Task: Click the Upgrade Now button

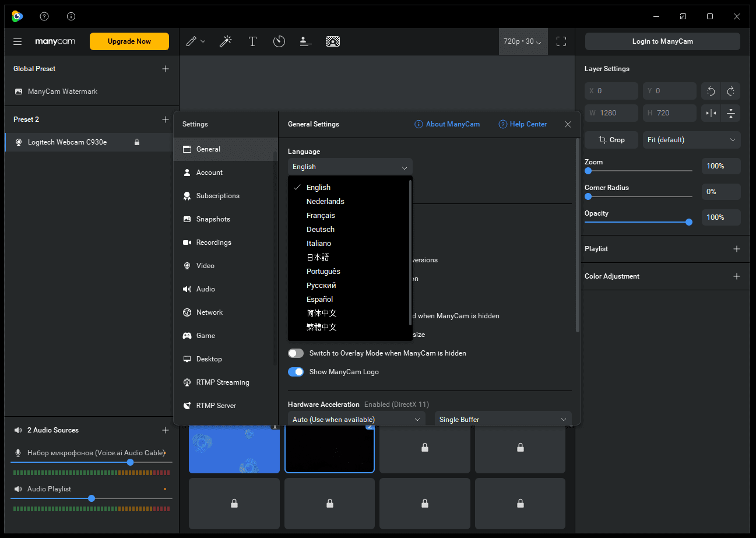Action: point(129,41)
